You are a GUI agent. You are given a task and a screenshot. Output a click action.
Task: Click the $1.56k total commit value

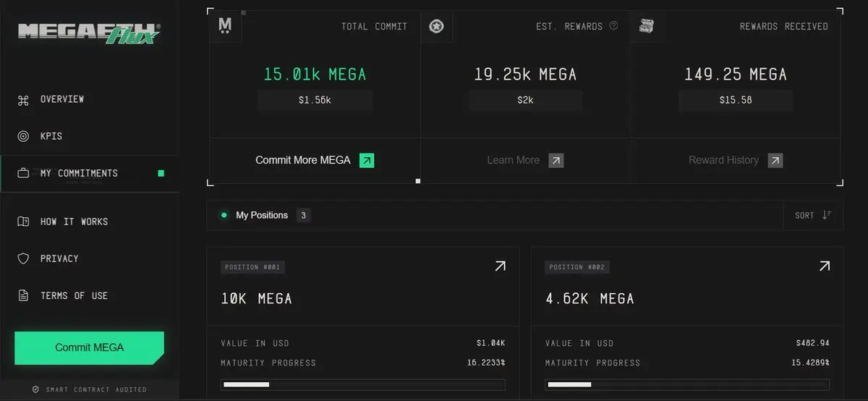pyautogui.click(x=315, y=100)
